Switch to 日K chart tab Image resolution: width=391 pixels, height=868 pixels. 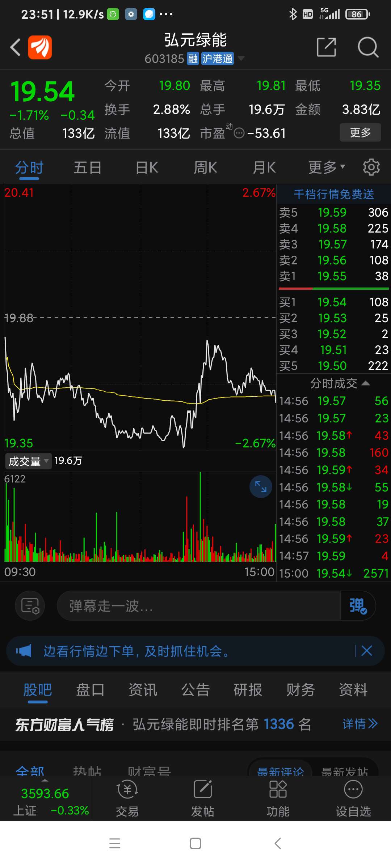point(147,167)
